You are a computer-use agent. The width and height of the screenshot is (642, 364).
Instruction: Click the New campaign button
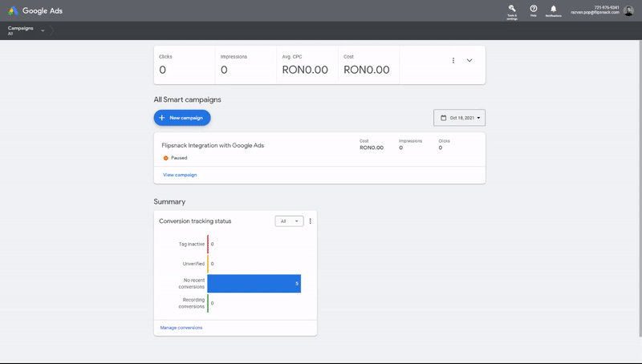pyautogui.click(x=182, y=118)
